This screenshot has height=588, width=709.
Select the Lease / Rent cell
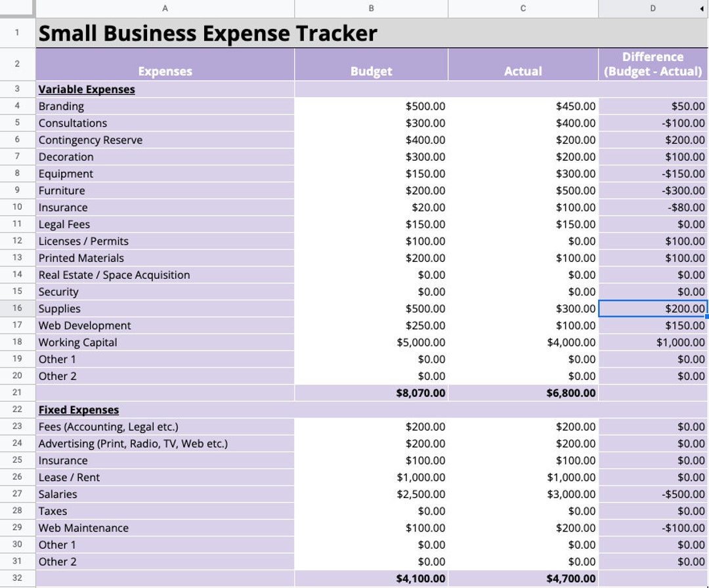[165, 477]
